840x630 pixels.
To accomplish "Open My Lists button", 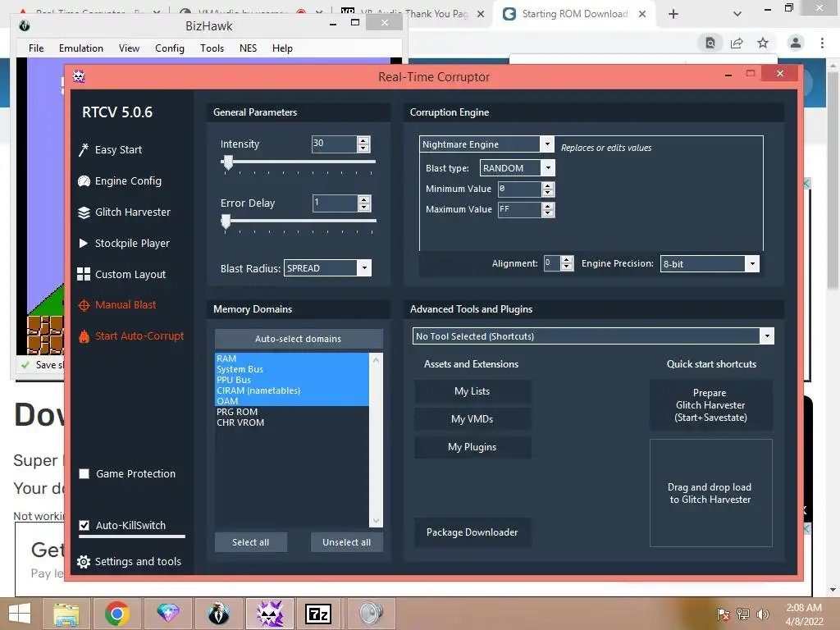I will point(472,391).
